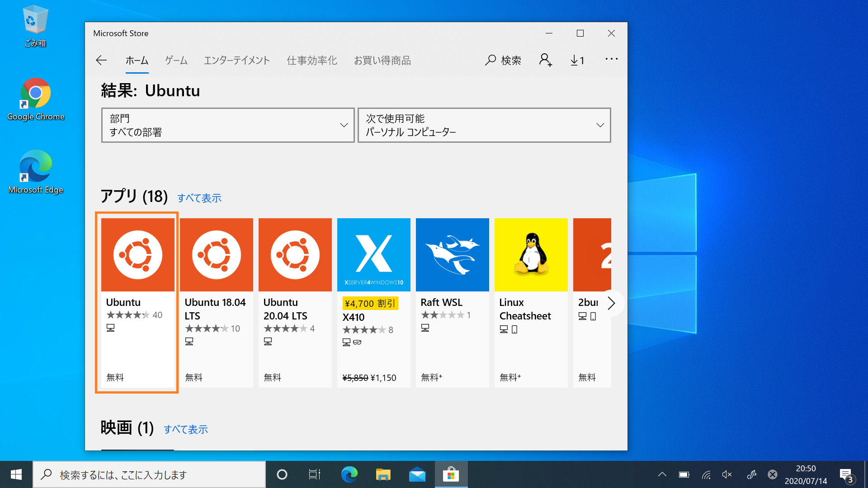This screenshot has height=488, width=868.
Task: Click the back arrow in Microsoft Store
Action: click(x=101, y=60)
